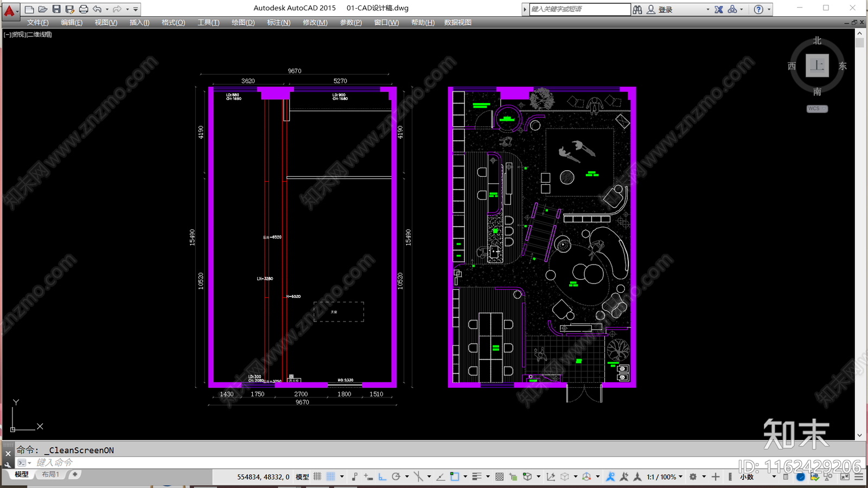
Task: Click 西 on the ViewCube compass
Action: (x=792, y=66)
